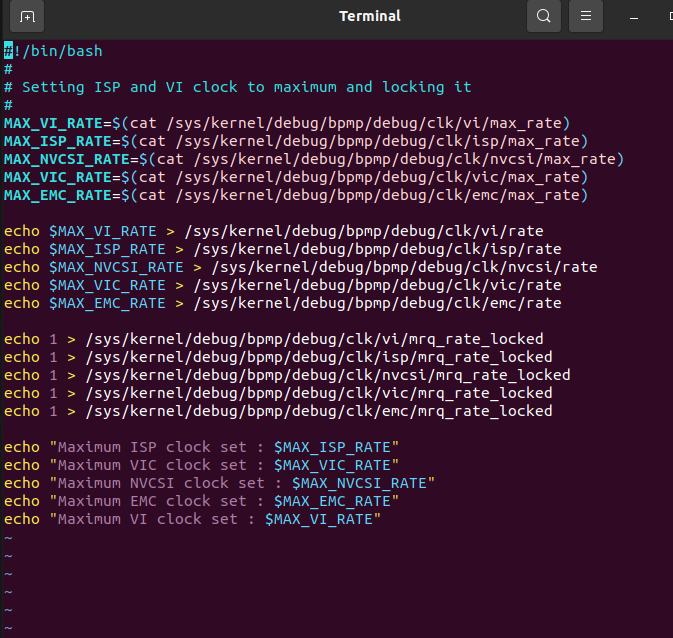Viewport: 673px width, 638px height.
Task: Minimize the Terminal window
Action: 634,18
